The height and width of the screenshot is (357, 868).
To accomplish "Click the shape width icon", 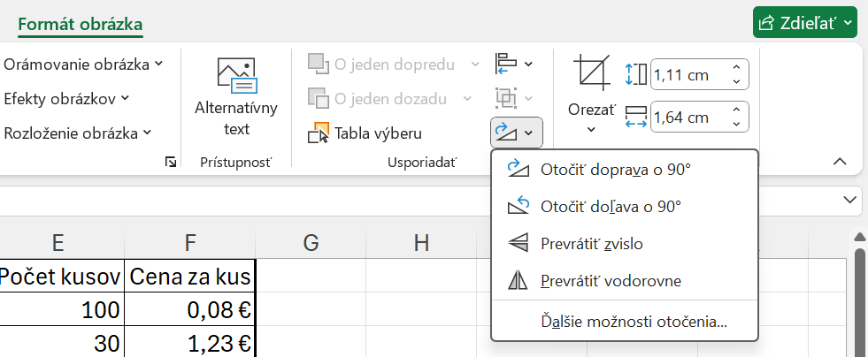I will [635, 118].
